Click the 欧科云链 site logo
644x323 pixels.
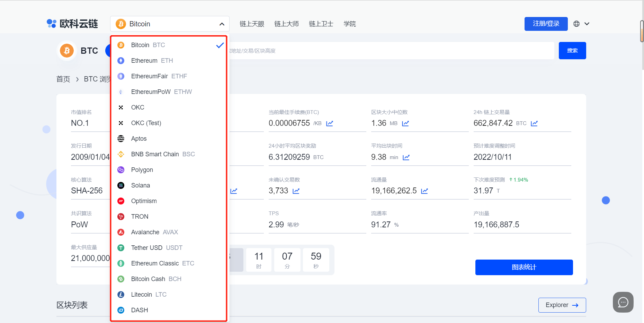click(x=72, y=24)
